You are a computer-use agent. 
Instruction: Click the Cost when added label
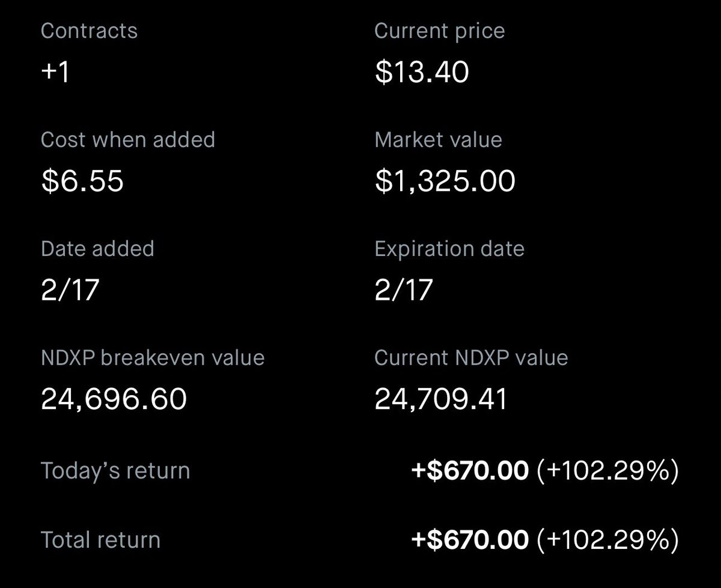pos(127,140)
